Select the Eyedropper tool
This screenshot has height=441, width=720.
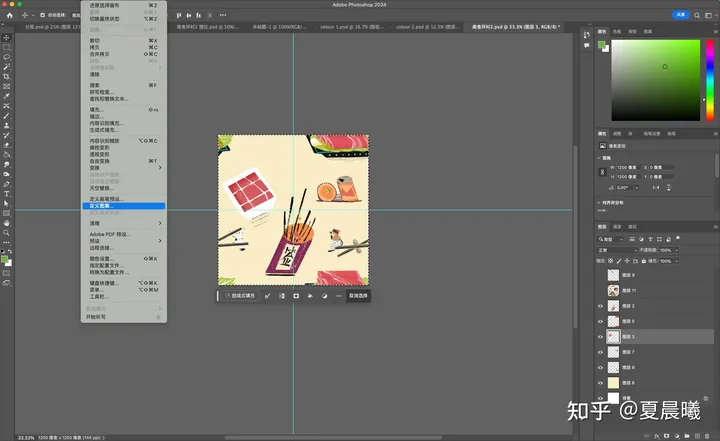click(6, 96)
